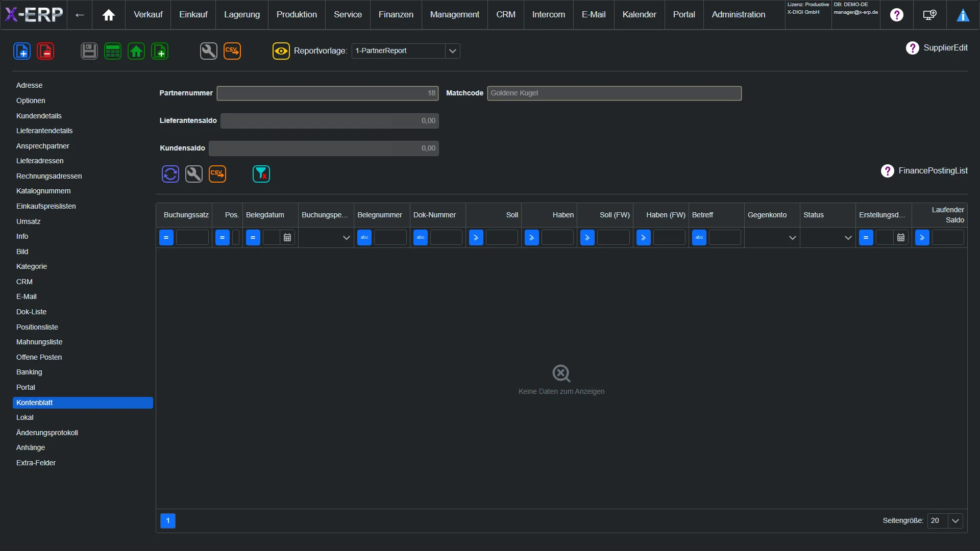This screenshot has width=980, height=551.
Task: Open the Intercom menu
Action: point(549,15)
